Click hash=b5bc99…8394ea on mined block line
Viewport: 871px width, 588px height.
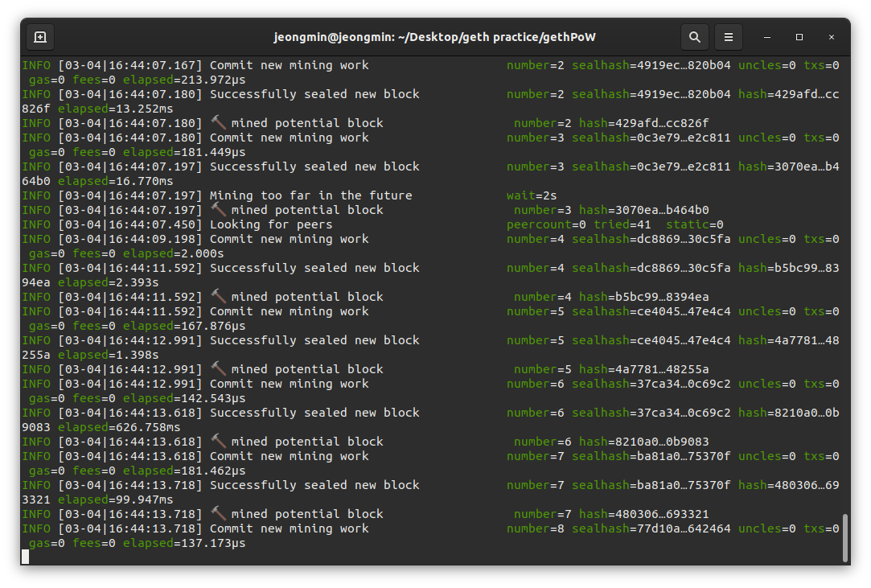(x=644, y=297)
